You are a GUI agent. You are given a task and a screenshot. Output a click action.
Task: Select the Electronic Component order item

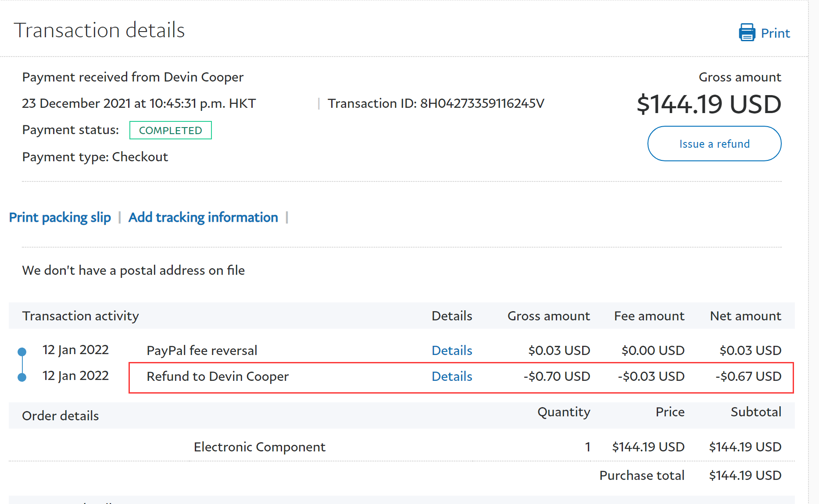(259, 447)
